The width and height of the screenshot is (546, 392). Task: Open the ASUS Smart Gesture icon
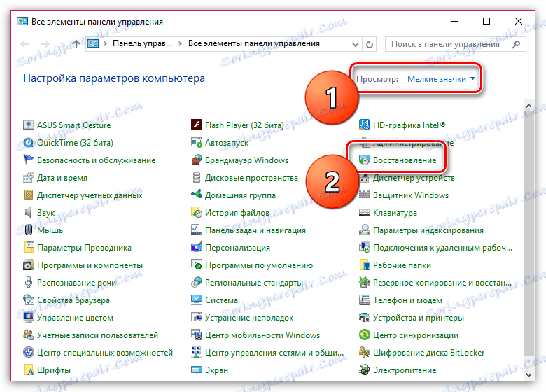(x=28, y=125)
